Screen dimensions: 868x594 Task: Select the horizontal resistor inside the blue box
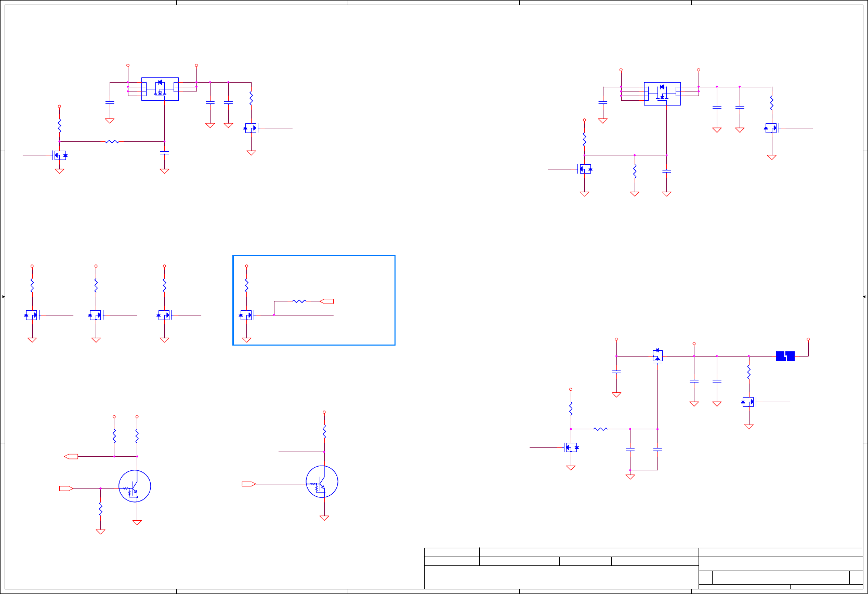click(299, 301)
